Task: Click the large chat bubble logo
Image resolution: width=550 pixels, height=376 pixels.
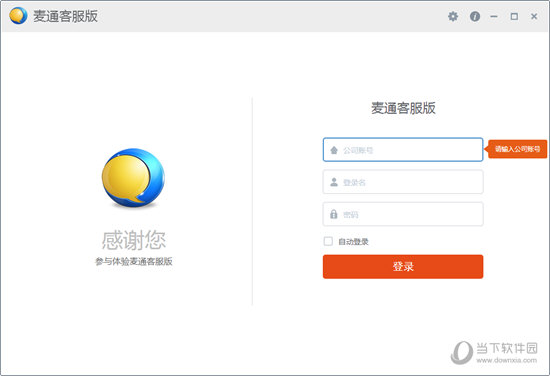Action: (x=133, y=178)
